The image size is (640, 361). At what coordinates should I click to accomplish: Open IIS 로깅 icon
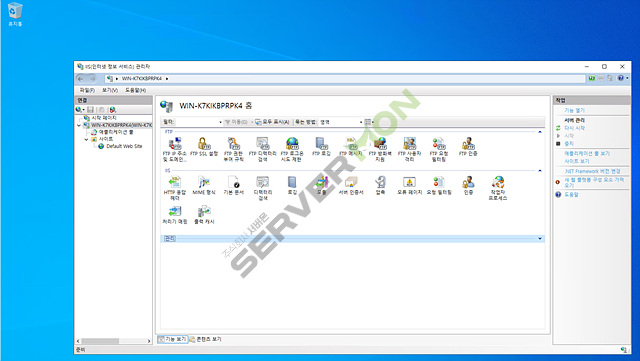292,186
